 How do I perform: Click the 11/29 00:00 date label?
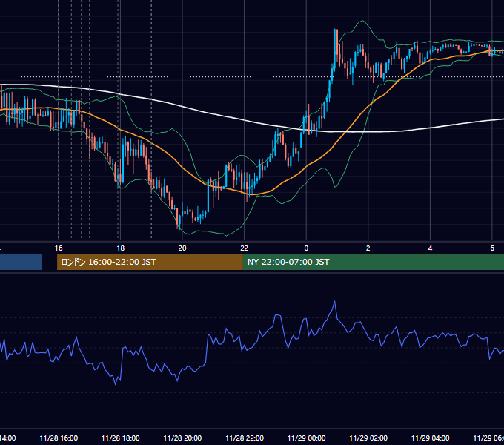coord(306,438)
